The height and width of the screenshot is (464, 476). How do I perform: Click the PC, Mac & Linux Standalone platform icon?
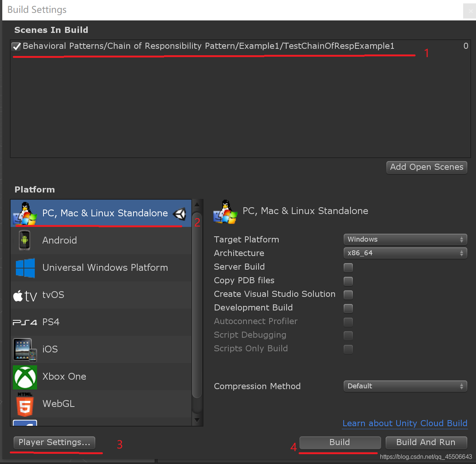tap(25, 213)
